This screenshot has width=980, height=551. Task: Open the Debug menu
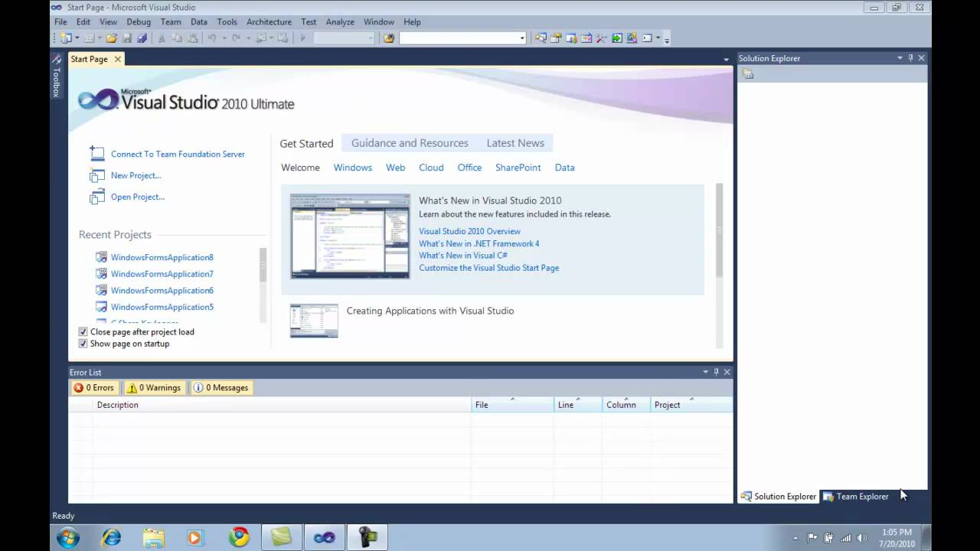click(139, 22)
